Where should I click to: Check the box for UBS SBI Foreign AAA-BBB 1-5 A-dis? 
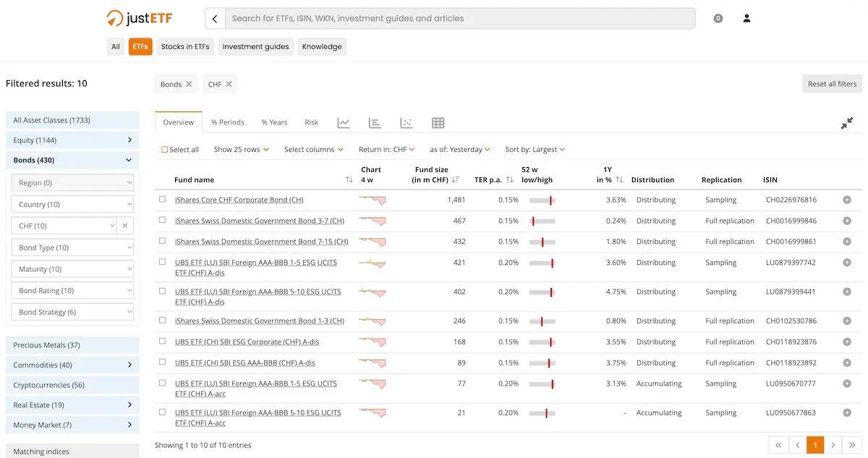163,262
